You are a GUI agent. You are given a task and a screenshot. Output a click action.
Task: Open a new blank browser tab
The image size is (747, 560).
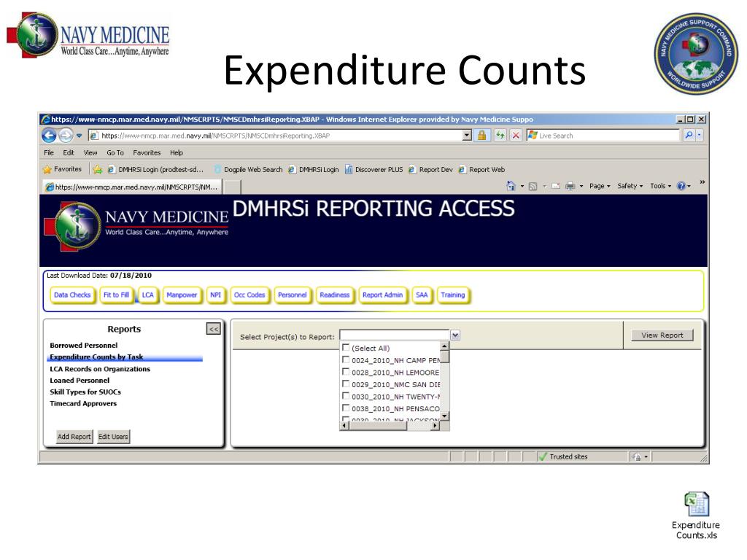click(232, 187)
